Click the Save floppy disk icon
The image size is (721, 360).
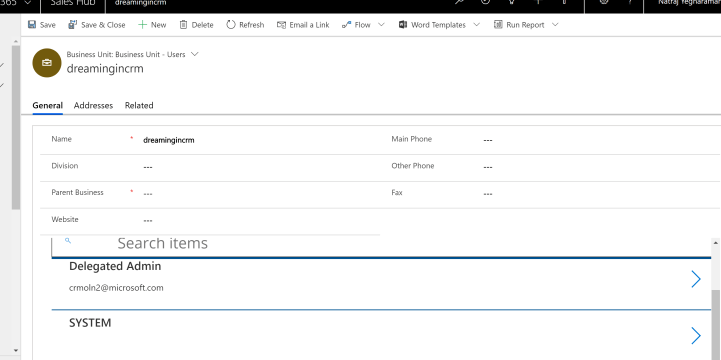(x=32, y=25)
